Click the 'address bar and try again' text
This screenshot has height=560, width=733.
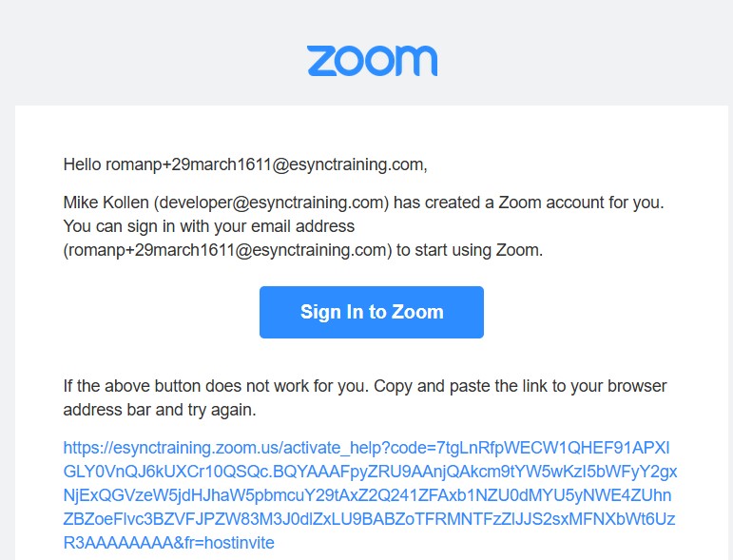(160, 410)
